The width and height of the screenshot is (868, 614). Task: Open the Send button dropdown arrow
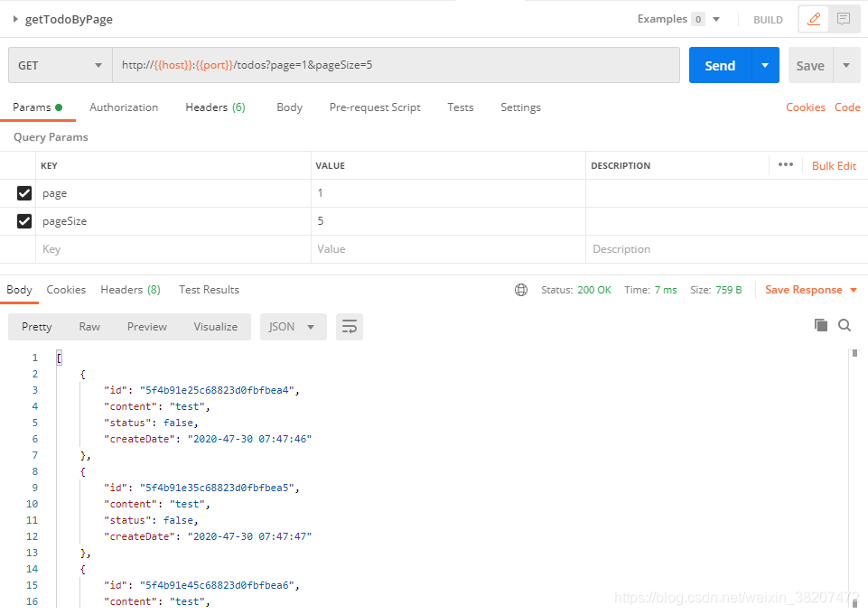[x=763, y=64]
